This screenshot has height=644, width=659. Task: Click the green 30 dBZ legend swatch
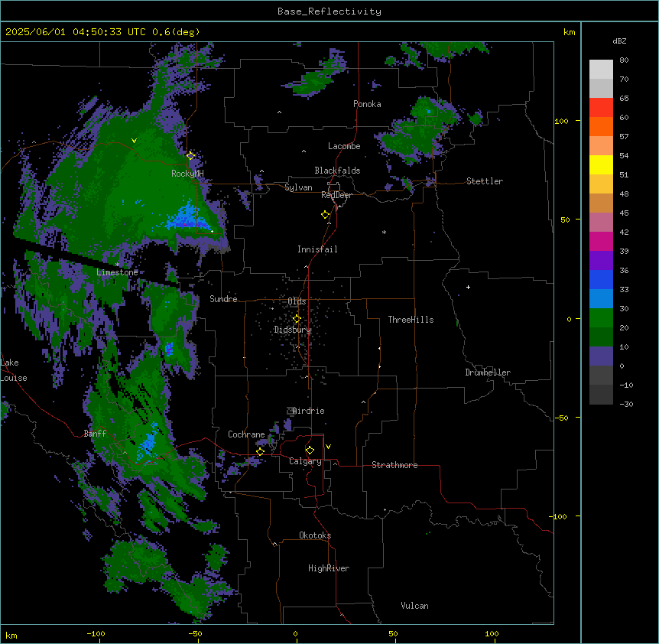601,318
